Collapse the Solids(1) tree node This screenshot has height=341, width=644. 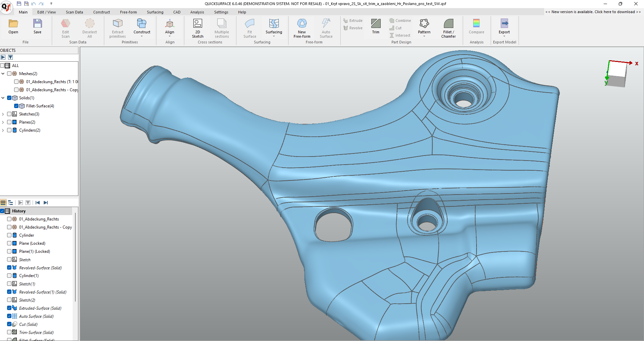(x=3, y=98)
